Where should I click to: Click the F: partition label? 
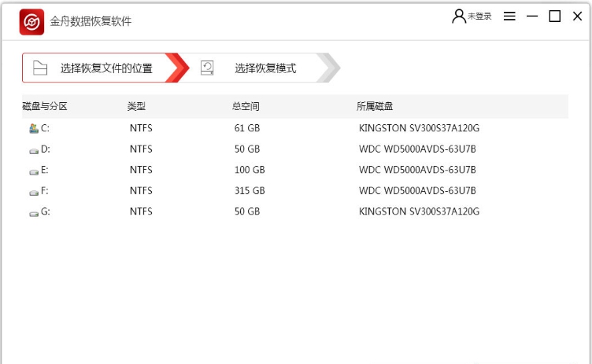(x=45, y=190)
